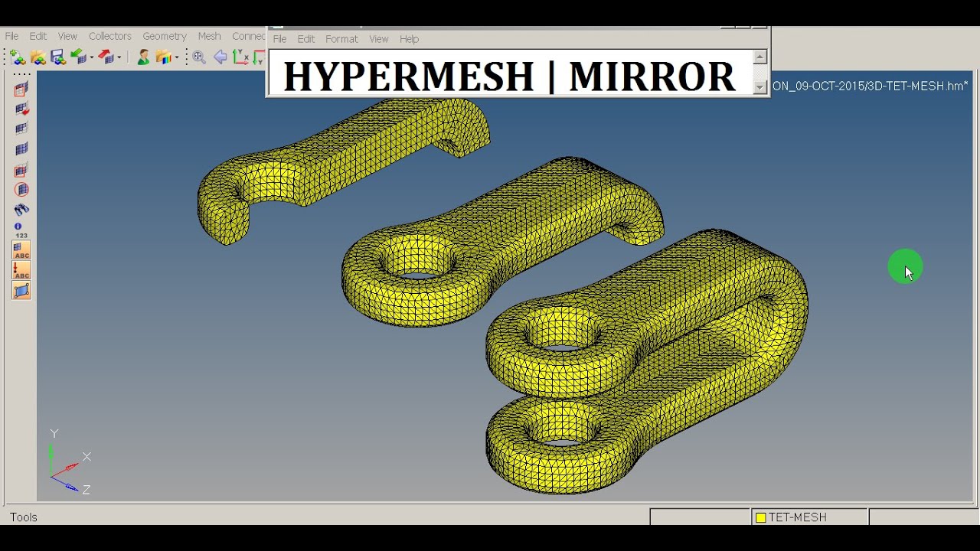This screenshot has height=551, width=980.
Task: Open View menu in the text editor window
Action: (x=379, y=39)
